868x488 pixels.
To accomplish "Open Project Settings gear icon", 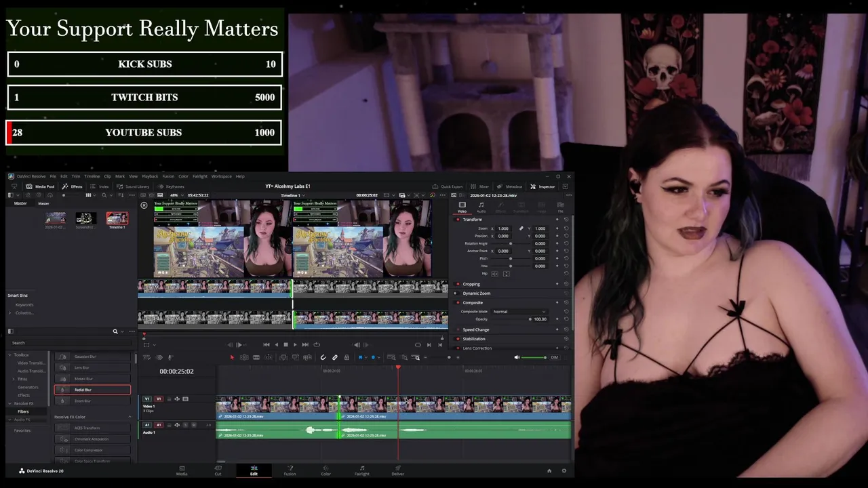I will [x=564, y=470].
